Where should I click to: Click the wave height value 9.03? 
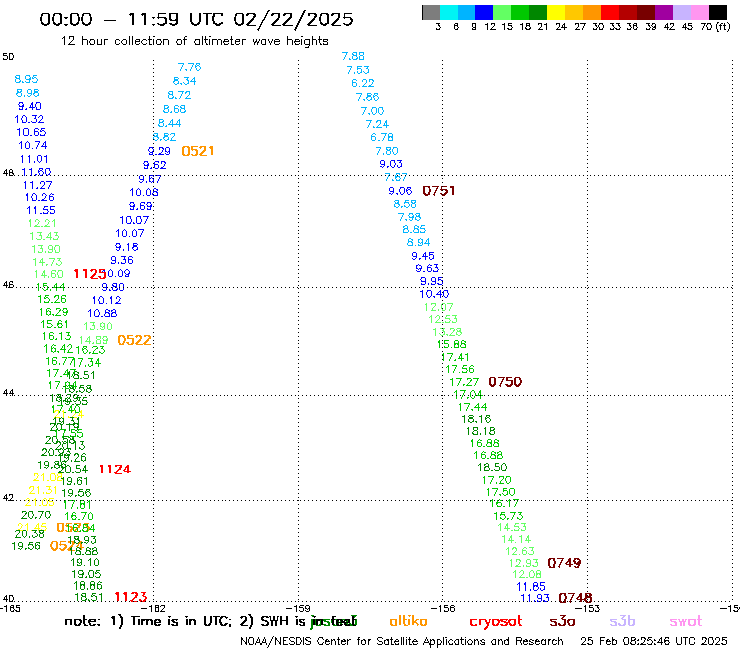[x=391, y=164]
